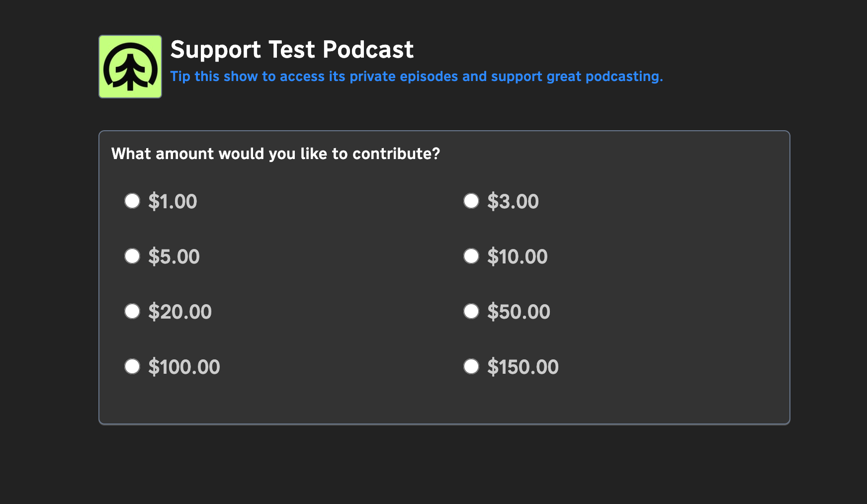Click the $1.00 label text

pos(173,201)
